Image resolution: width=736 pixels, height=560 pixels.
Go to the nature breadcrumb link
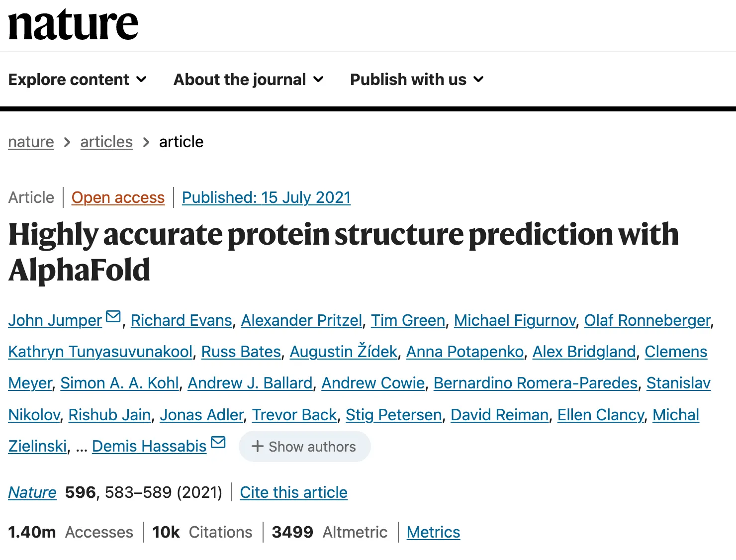[31, 142]
